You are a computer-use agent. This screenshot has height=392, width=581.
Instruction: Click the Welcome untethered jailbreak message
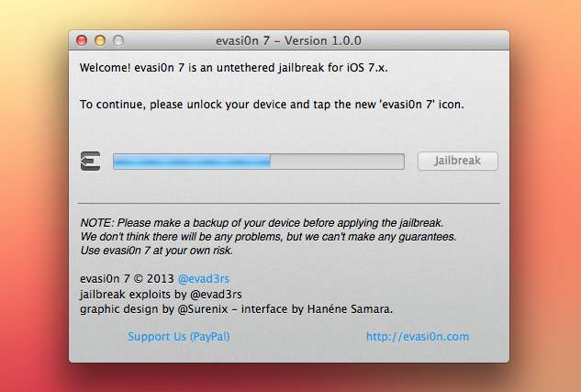(x=233, y=68)
